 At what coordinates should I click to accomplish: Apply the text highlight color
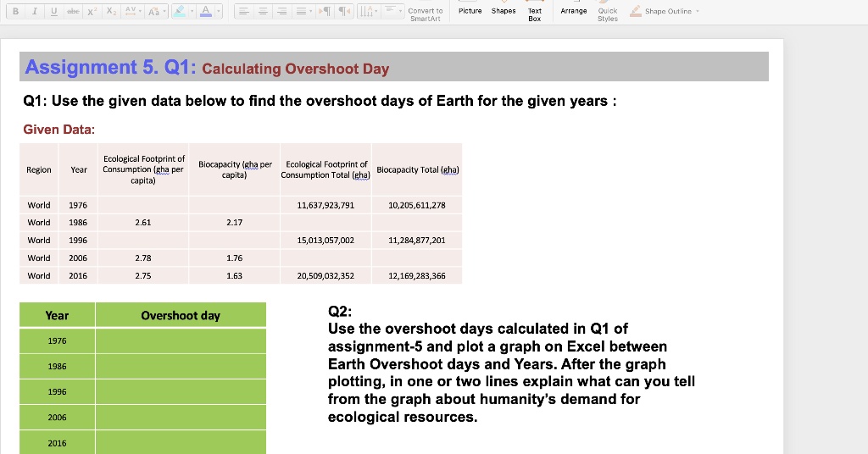pos(181,12)
